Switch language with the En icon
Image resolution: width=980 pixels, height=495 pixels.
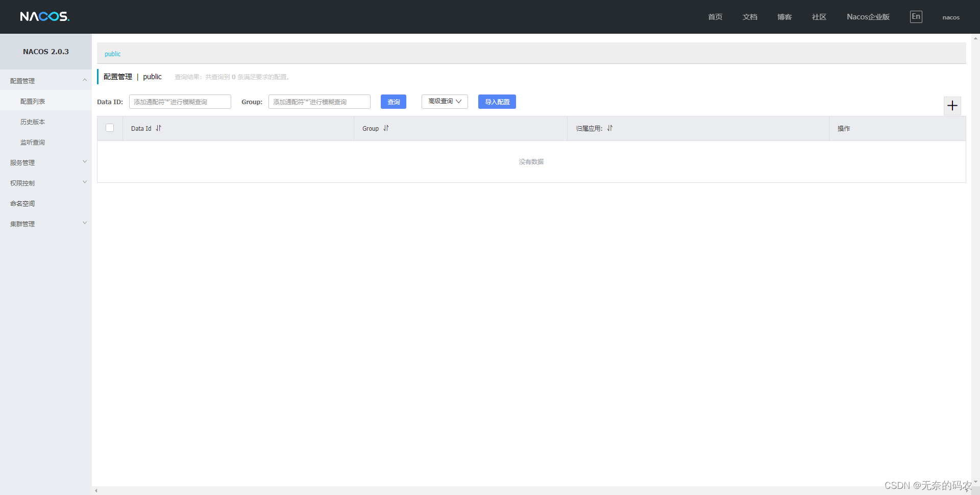click(x=916, y=17)
